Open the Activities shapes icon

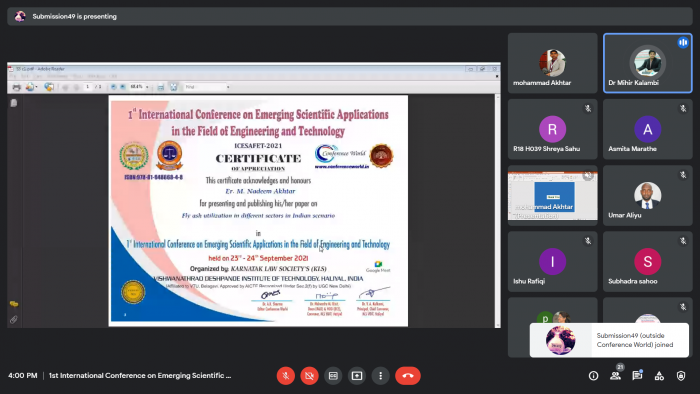[x=659, y=376]
